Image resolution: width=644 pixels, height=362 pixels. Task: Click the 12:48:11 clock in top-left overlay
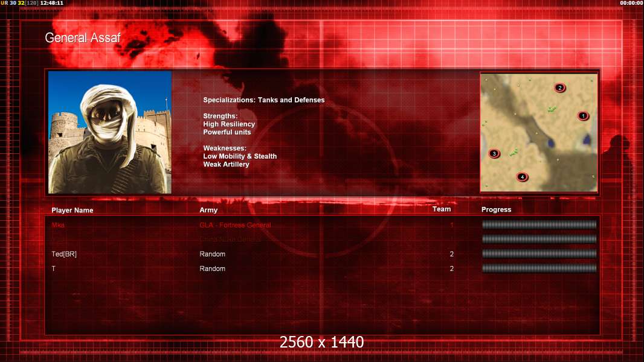tap(52, 3)
